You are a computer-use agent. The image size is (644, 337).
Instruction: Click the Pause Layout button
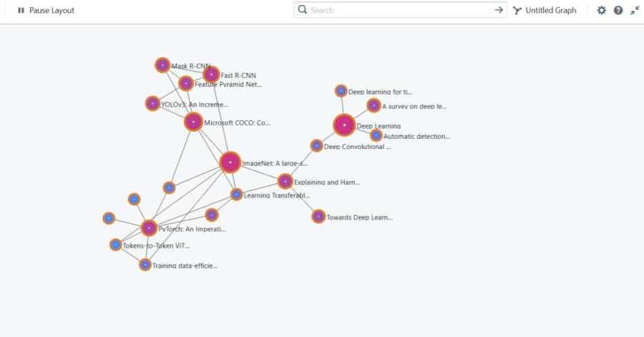46,11
